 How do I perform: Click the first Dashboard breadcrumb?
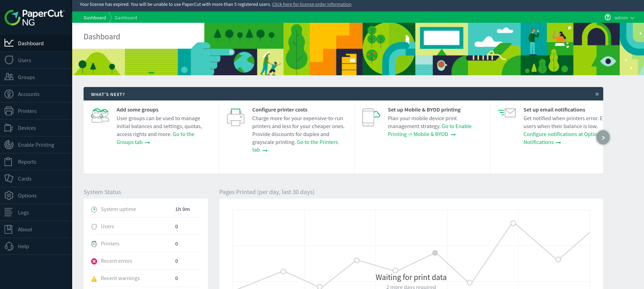(95, 18)
